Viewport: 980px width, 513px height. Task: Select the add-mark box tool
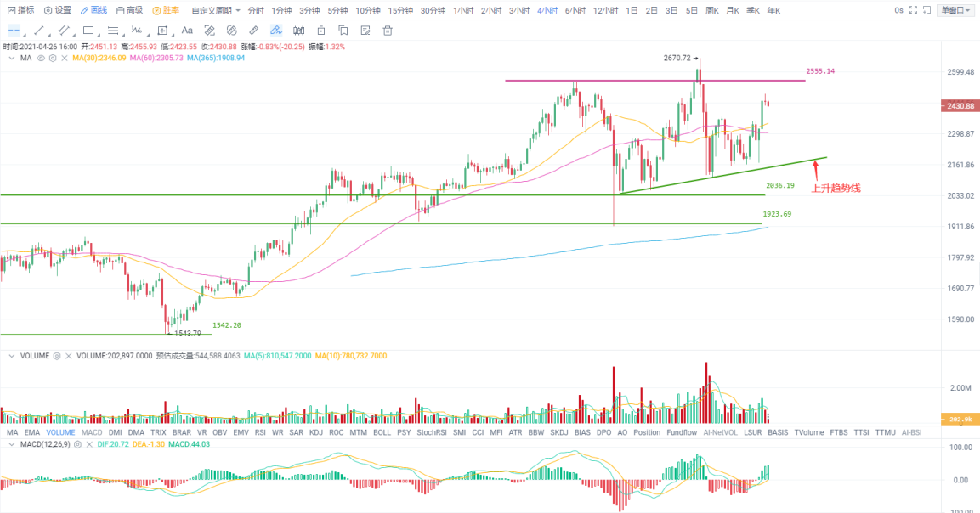coord(162,30)
